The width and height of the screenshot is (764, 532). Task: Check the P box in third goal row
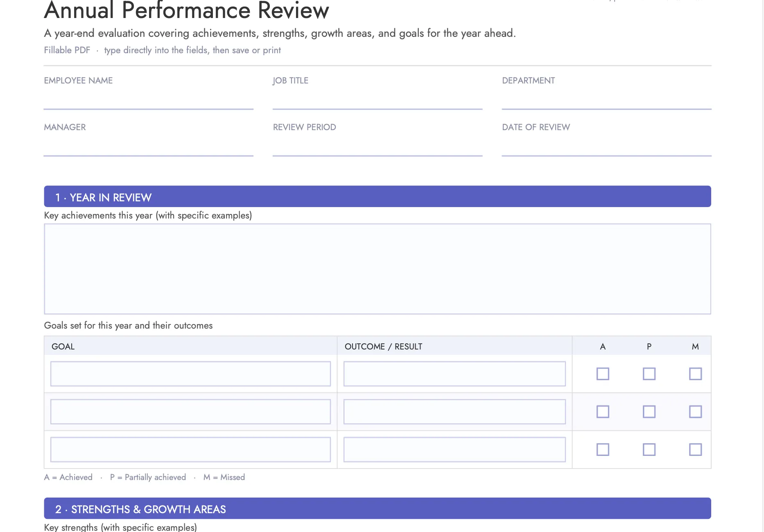pos(649,449)
